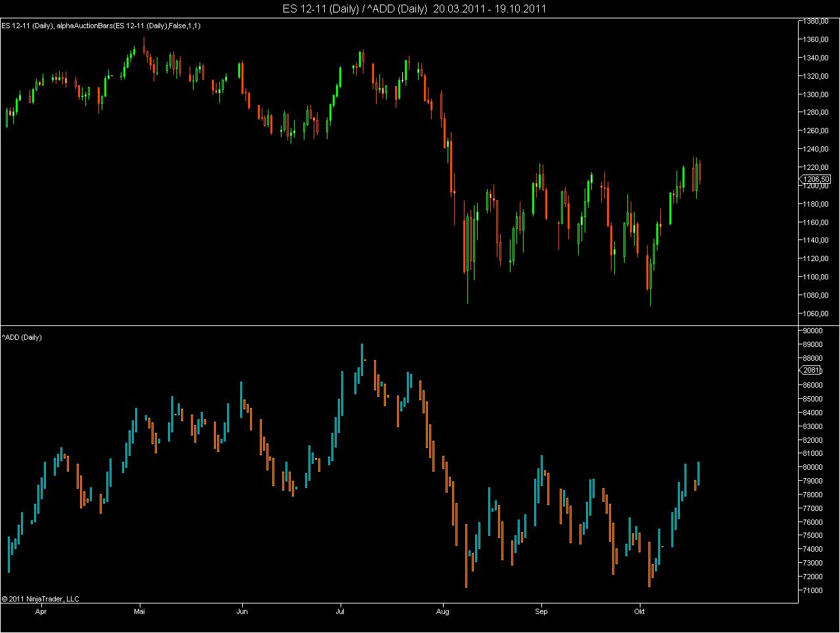840x633 pixels.
Task: Click the 'Sep' label on time axis
Action: pyautogui.click(x=541, y=611)
